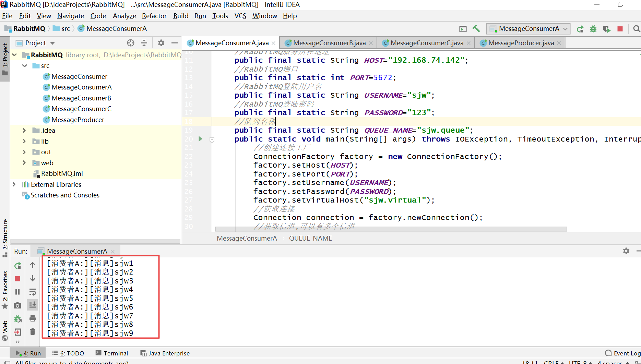
Task: Expand the .idea folder
Action: 24,131
